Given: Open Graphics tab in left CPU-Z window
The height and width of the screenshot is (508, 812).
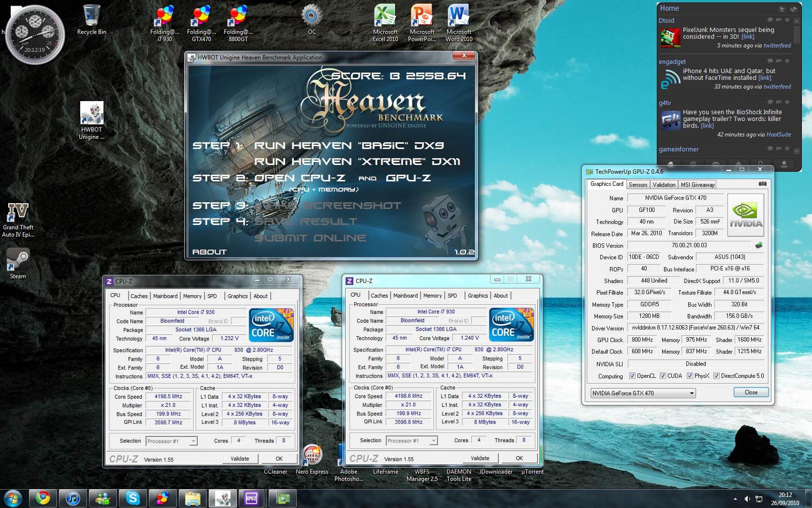Looking at the screenshot, I should [238, 296].
